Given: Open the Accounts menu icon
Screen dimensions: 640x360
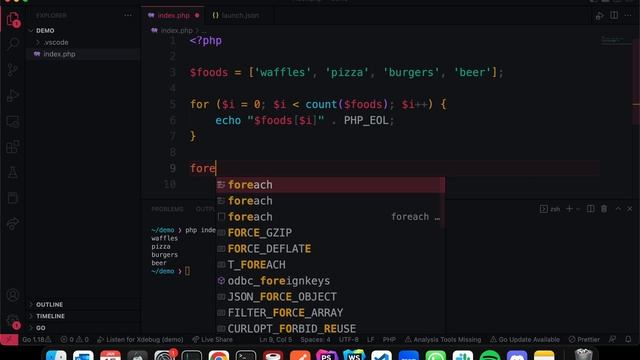Looking at the screenshot, I should point(13,295).
